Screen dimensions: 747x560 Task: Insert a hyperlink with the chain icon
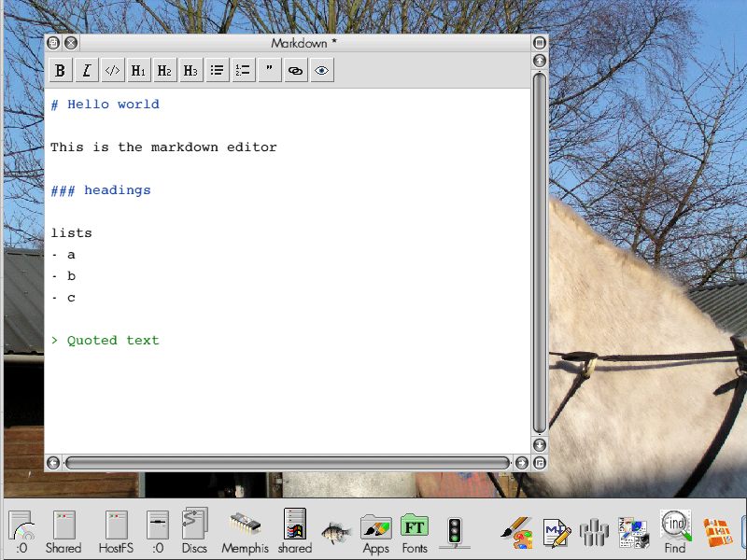pyautogui.click(x=296, y=71)
